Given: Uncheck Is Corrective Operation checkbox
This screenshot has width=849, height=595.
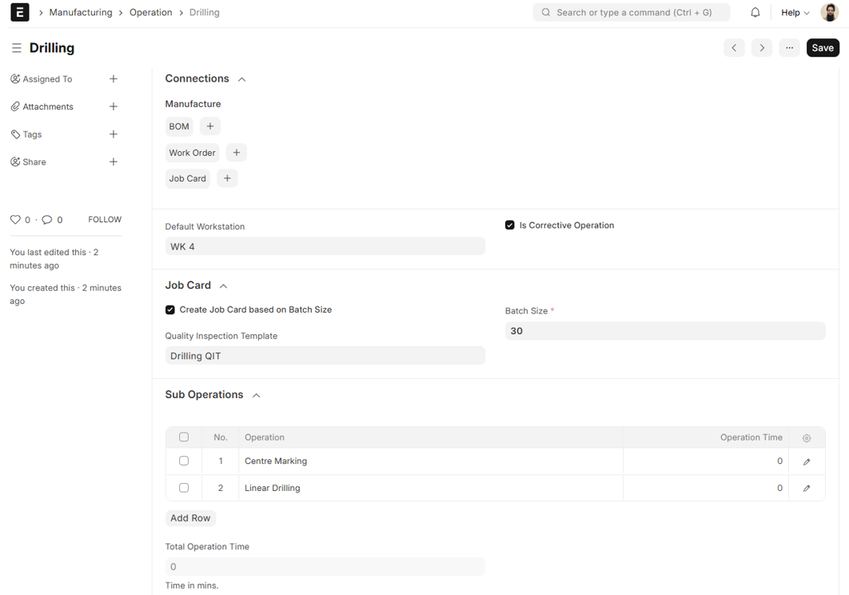Looking at the screenshot, I should (510, 226).
